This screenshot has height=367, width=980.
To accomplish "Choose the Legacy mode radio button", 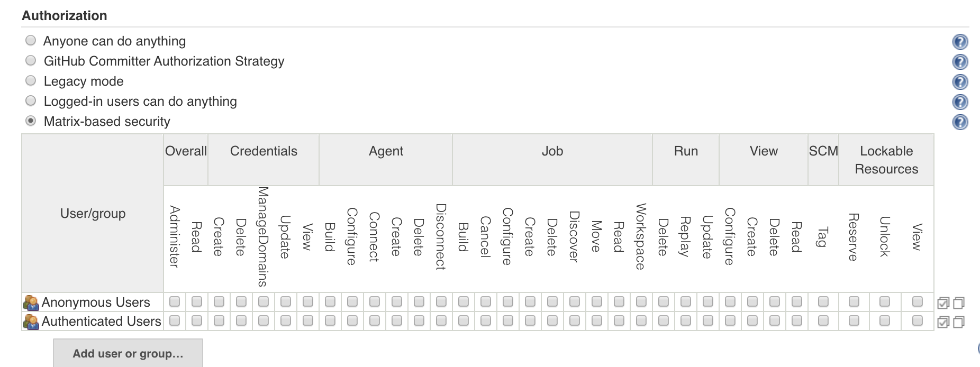I will (x=31, y=80).
